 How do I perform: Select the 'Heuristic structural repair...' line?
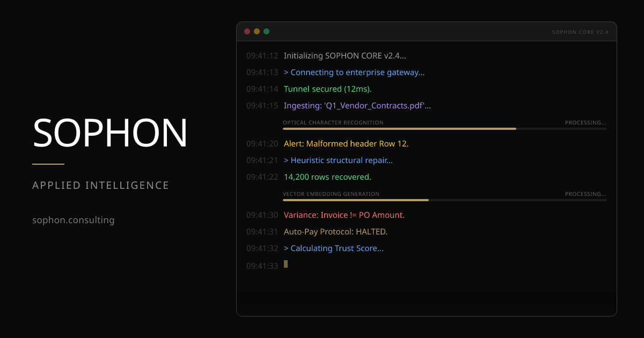338,160
